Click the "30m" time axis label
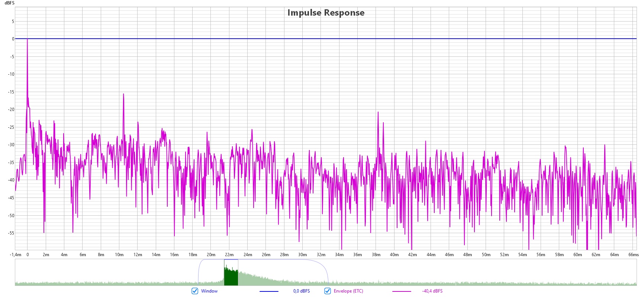Screen dimensions: 644x297 302,255
